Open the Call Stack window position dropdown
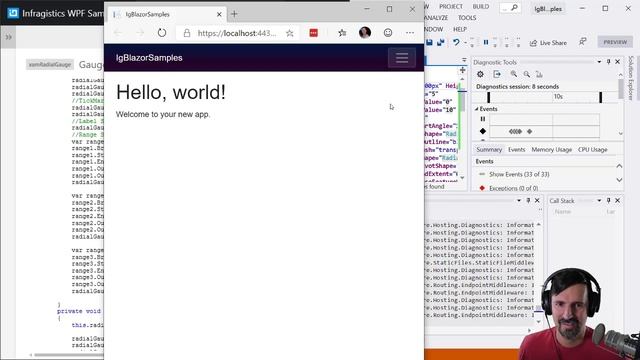Viewport: 640px width, 360px height. point(599,200)
